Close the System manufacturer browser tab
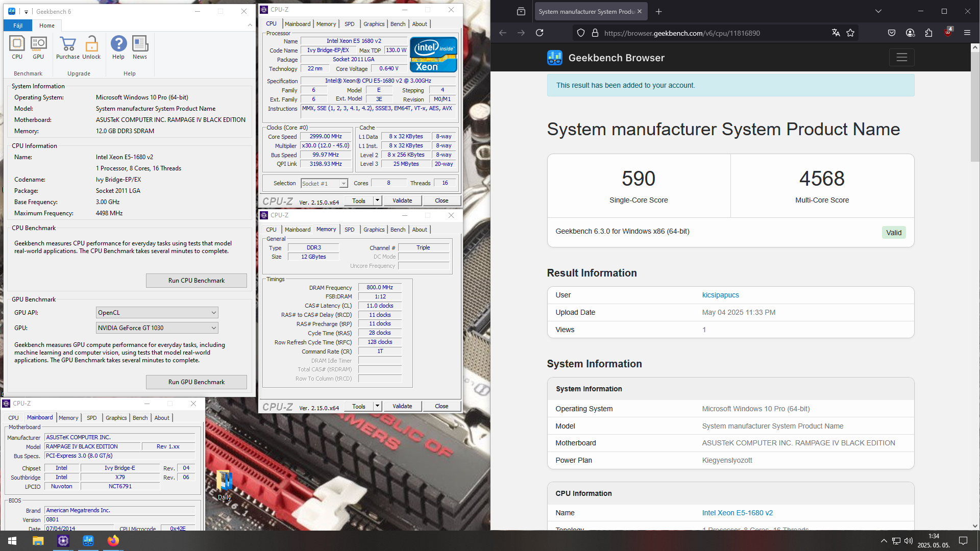The height and width of the screenshot is (551, 980). coord(639,11)
